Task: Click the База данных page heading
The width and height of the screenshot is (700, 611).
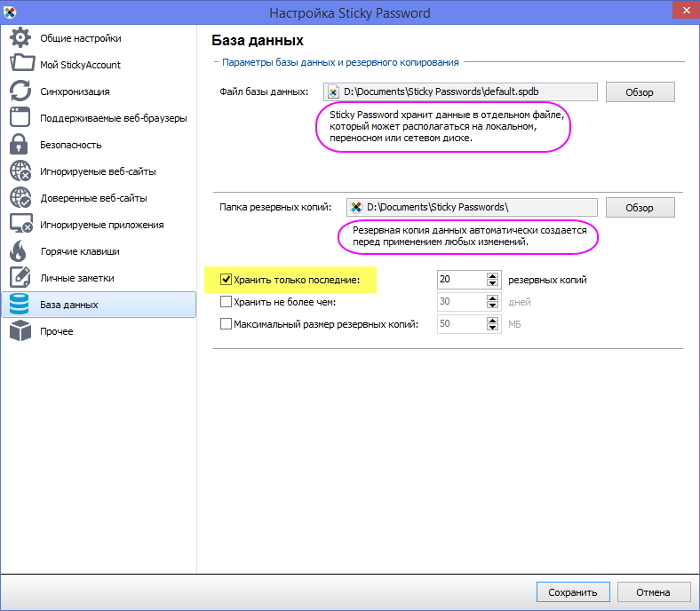Action: coord(258,41)
